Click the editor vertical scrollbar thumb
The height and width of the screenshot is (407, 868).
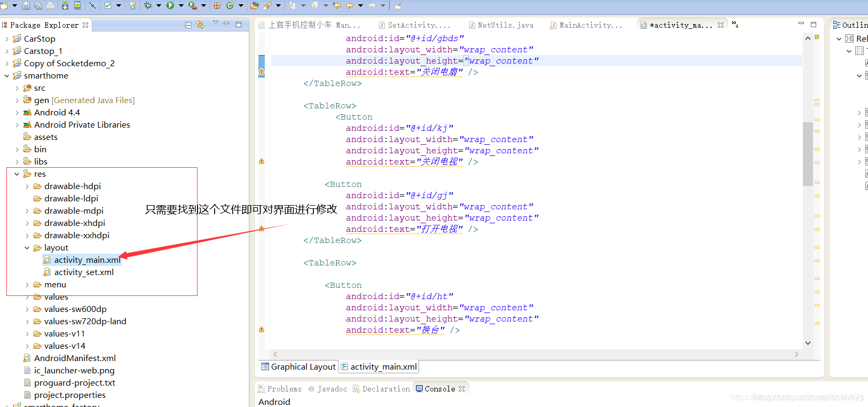point(808,154)
